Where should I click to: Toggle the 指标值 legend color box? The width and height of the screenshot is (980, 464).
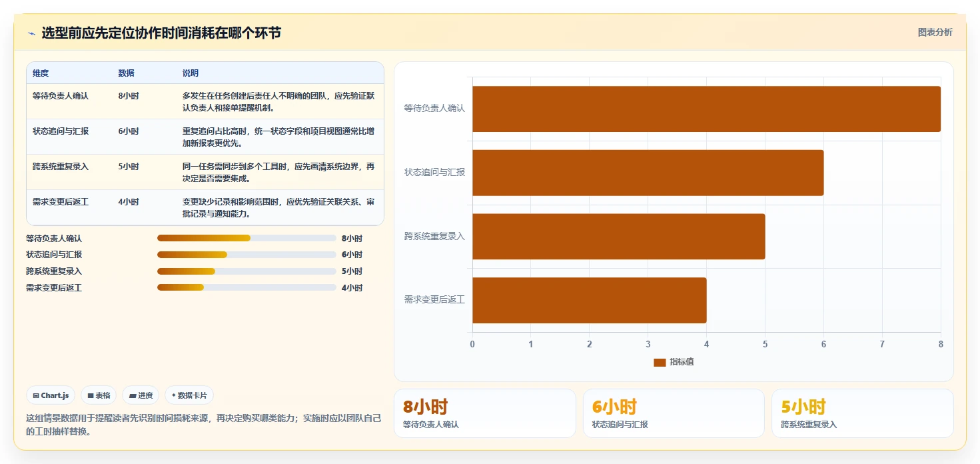(660, 362)
